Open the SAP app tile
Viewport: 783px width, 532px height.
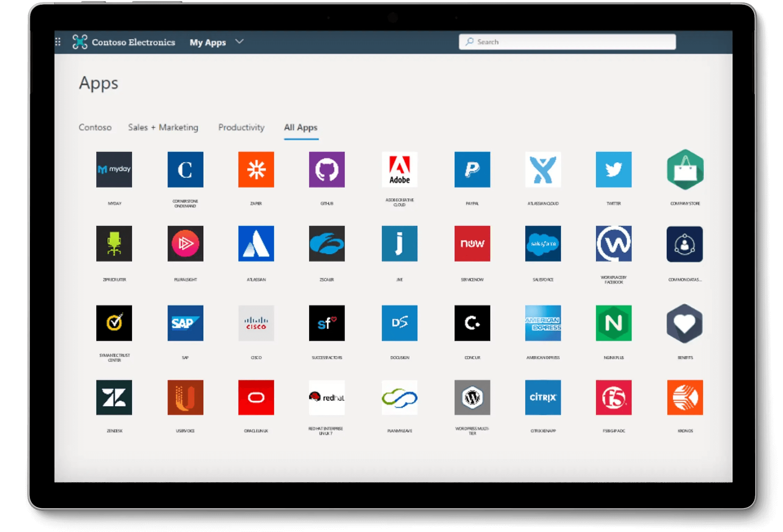coord(185,323)
